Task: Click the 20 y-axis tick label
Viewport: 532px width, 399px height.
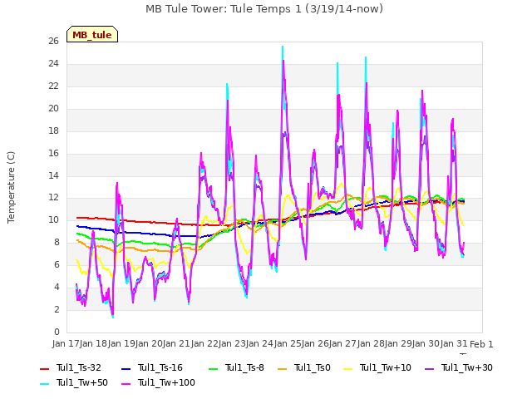Action: click(53, 109)
